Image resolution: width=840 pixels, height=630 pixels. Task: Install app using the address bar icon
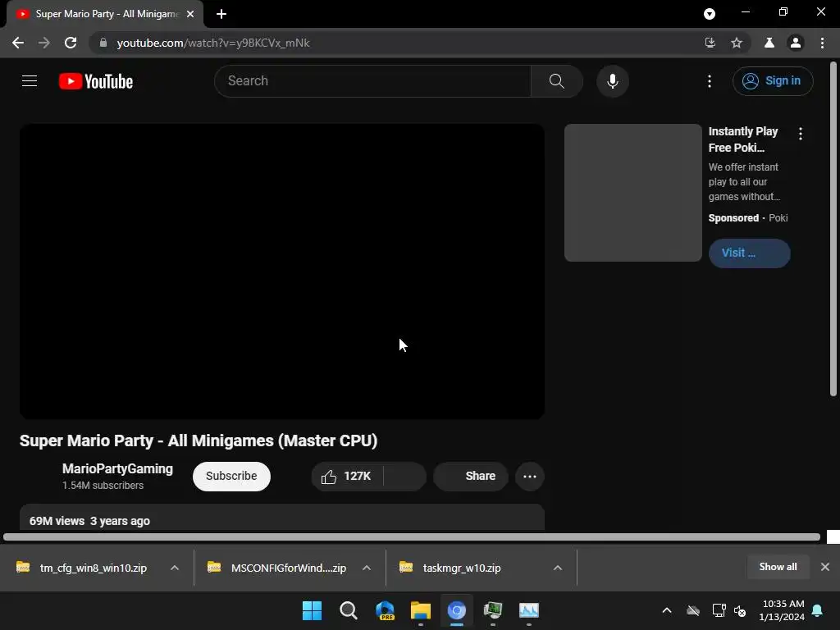[710, 43]
